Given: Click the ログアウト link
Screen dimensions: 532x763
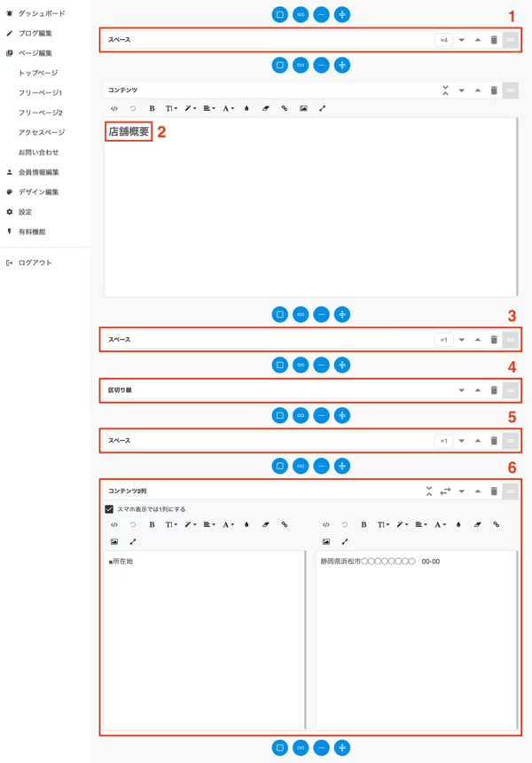Looking at the screenshot, I should 35,263.
